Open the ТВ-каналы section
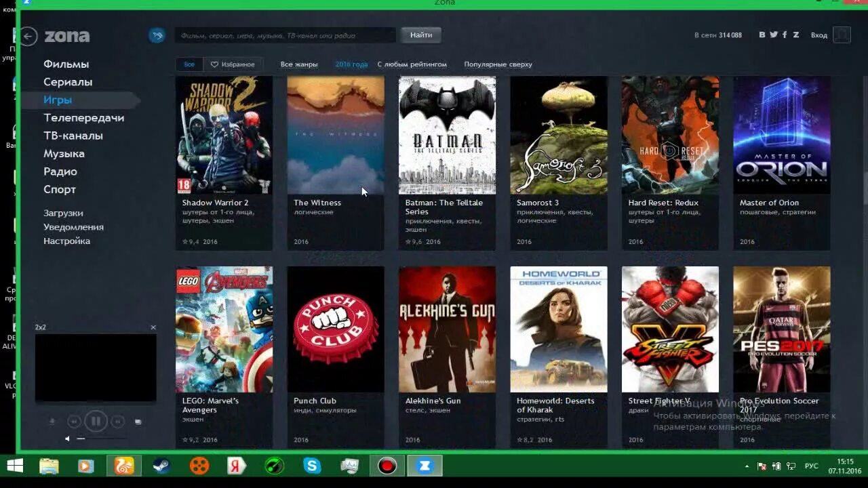 click(73, 136)
